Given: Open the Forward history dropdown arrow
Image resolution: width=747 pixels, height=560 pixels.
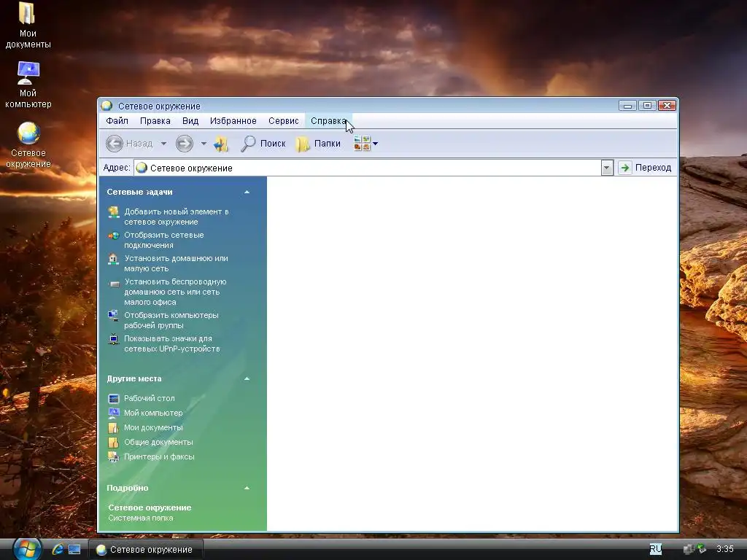Looking at the screenshot, I should [x=204, y=144].
